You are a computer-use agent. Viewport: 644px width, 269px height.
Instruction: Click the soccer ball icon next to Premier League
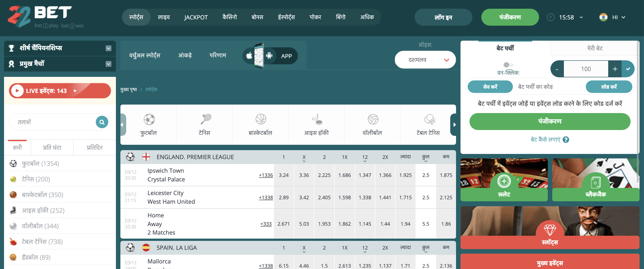(130, 157)
